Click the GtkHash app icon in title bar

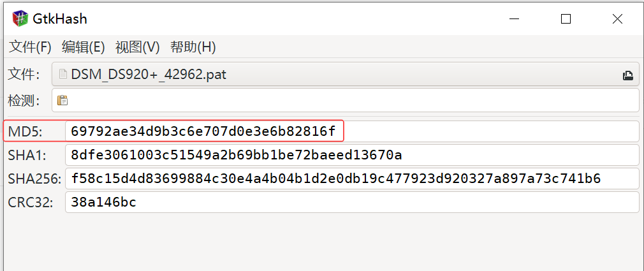pos(20,18)
